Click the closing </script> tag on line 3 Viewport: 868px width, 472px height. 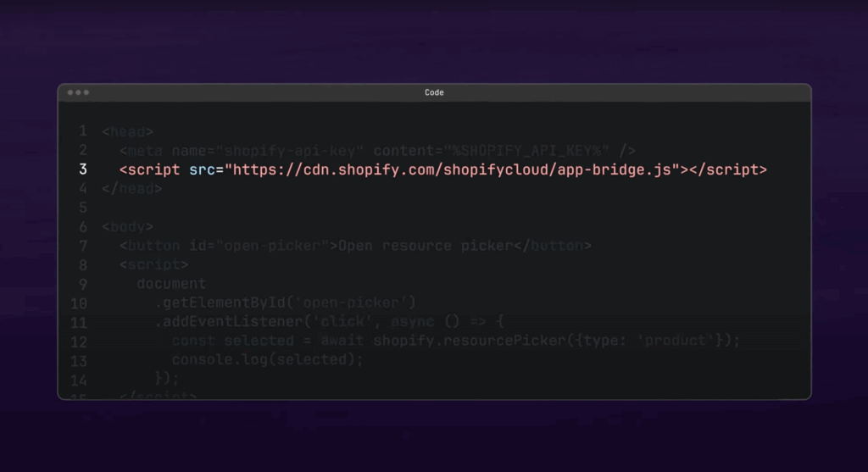click(728, 169)
